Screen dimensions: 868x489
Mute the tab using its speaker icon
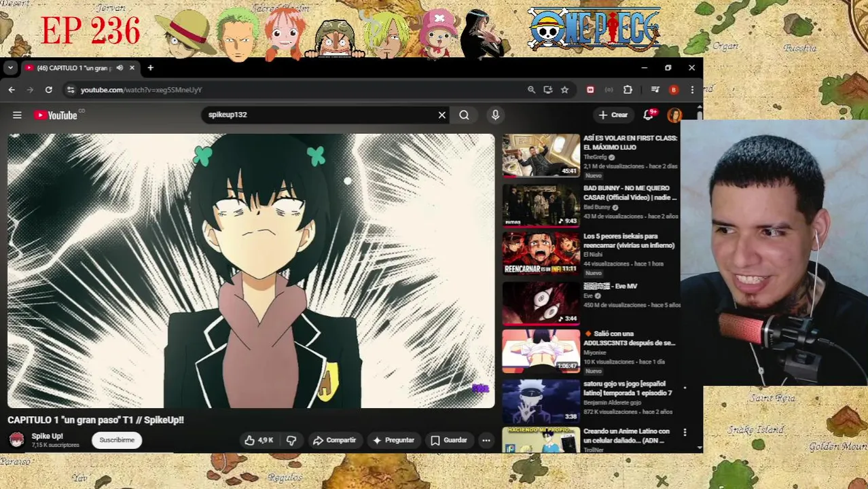coord(120,68)
